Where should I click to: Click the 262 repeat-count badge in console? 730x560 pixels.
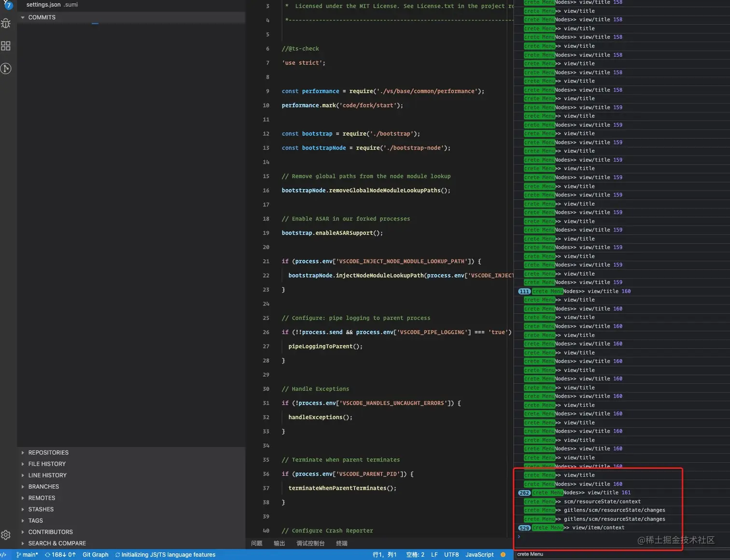click(x=524, y=493)
